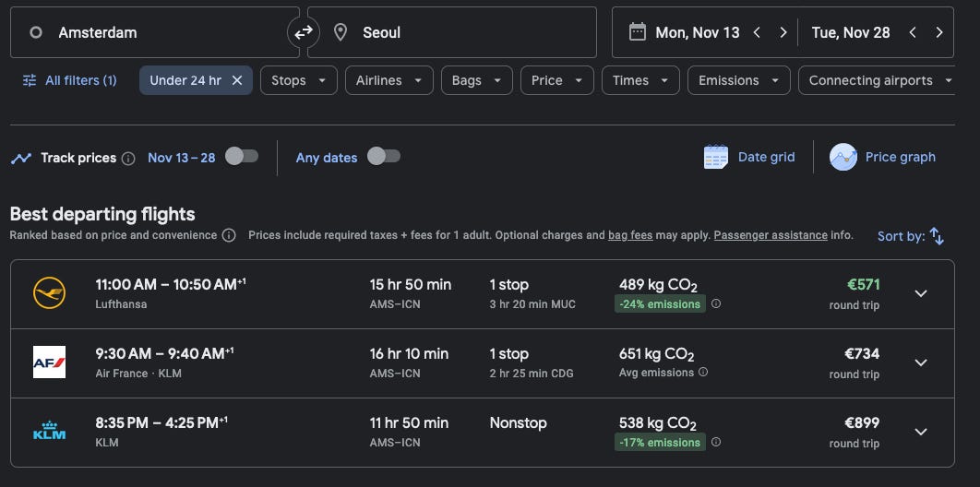
Task: Click emissions info icon on Lufthansa flight
Action: (x=716, y=303)
